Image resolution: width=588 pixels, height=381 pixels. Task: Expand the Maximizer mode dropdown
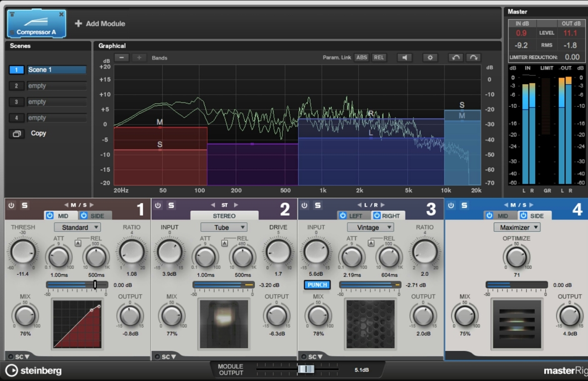click(517, 227)
